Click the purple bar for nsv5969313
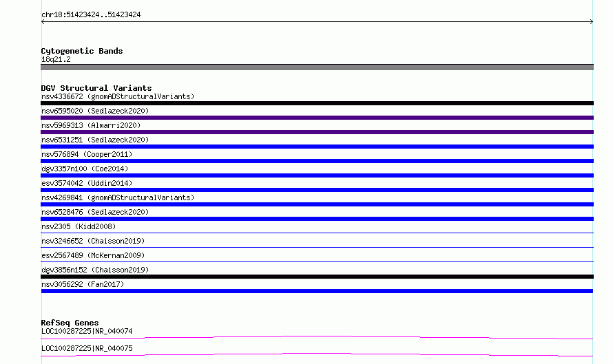 click(317, 132)
